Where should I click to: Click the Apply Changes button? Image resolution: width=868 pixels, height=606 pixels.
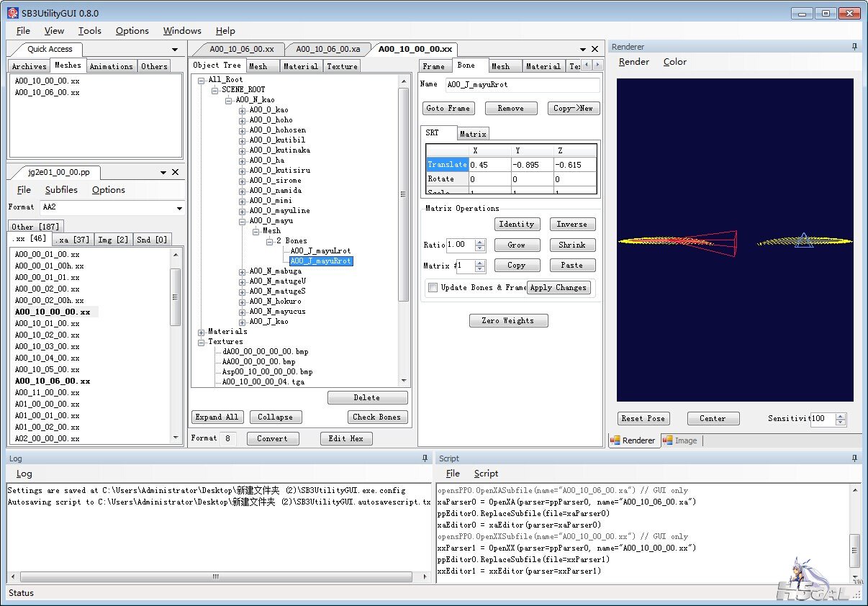click(x=559, y=287)
